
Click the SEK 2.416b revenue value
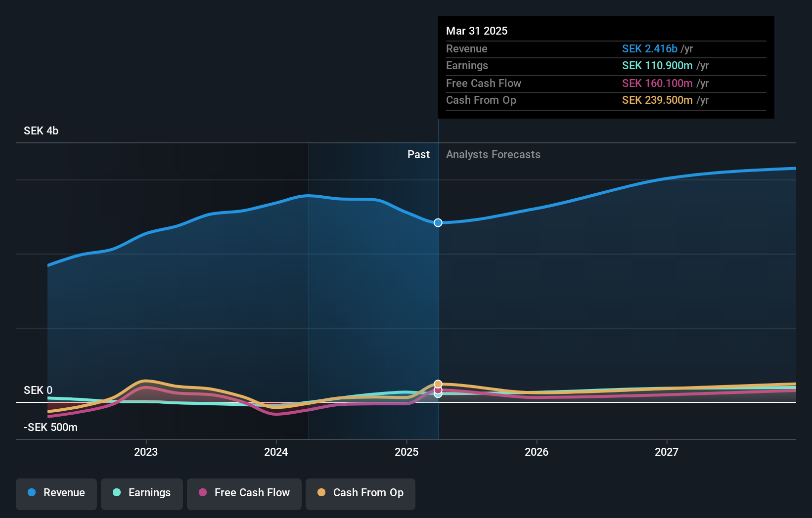tap(650, 49)
